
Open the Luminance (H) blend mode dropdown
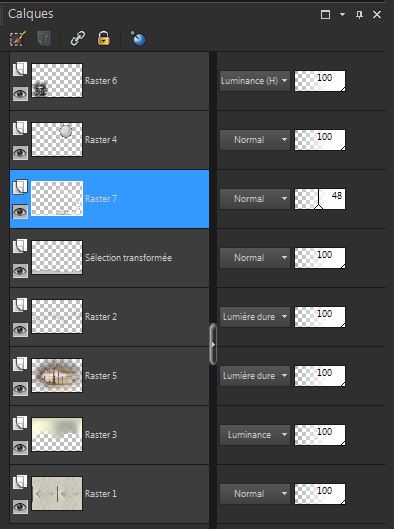(255, 81)
